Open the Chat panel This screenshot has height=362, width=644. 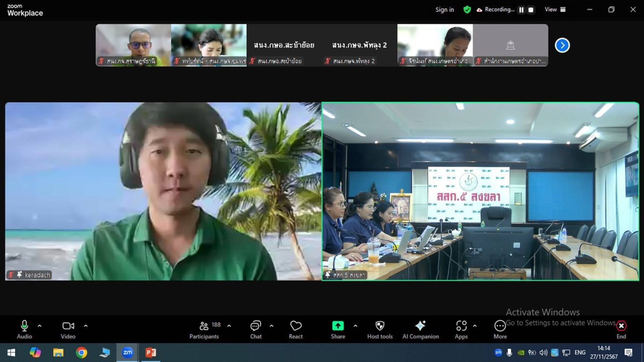click(256, 329)
